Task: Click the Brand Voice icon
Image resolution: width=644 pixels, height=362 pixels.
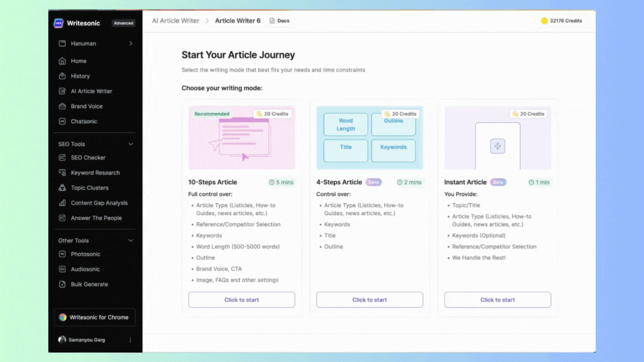Action: click(x=62, y=106)
